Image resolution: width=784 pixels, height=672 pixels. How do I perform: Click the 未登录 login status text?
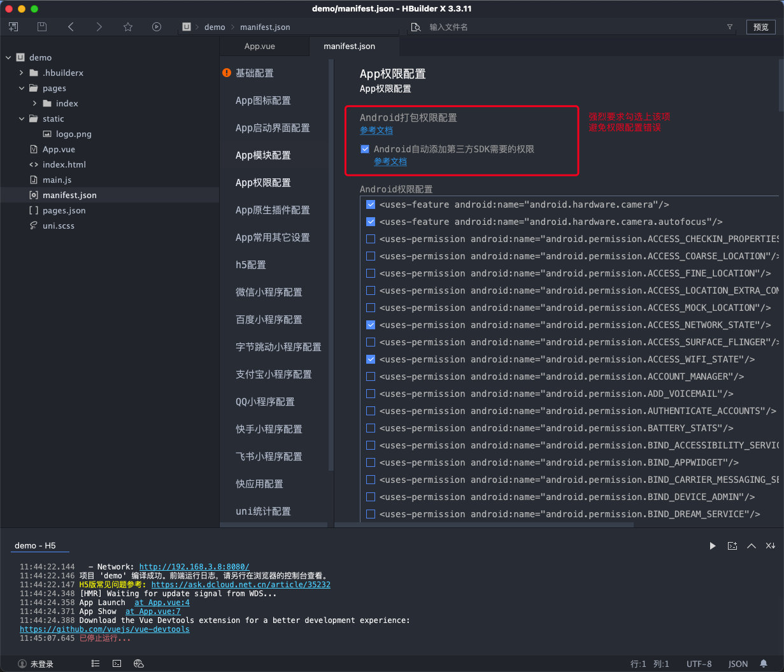(x=42, y=664)
